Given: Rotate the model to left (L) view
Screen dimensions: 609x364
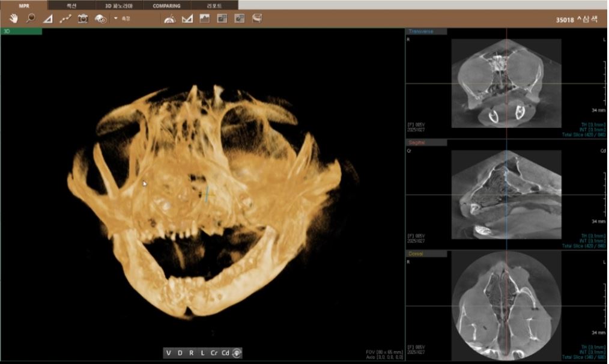Looking at the screenshot, I should [202, 353].
